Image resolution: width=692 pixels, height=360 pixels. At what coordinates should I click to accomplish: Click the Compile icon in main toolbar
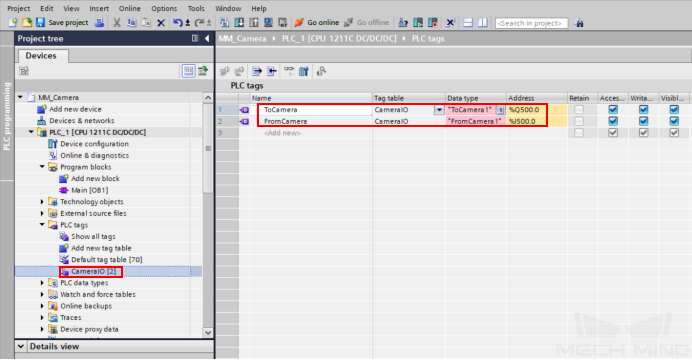point(224,22)
